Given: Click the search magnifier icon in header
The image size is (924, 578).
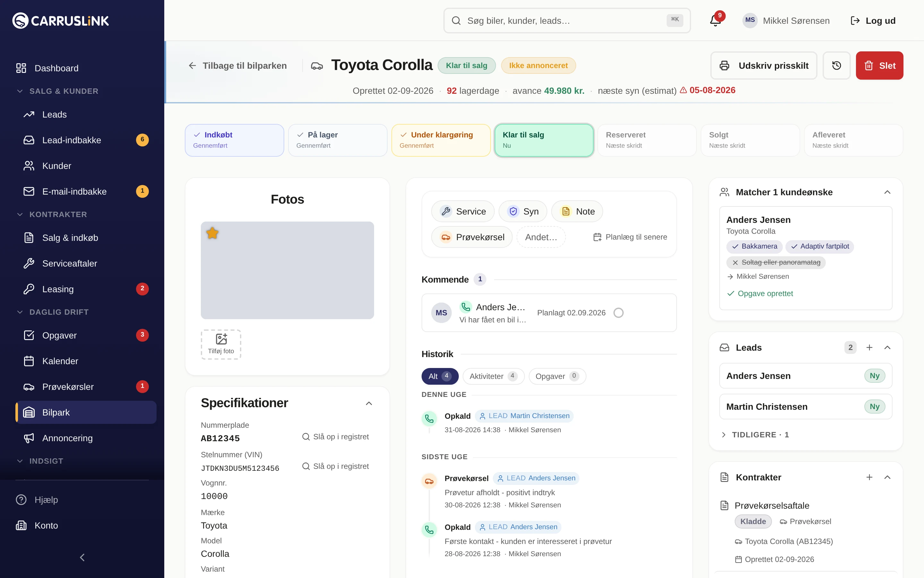Looking at the screenshot, I should click(456, 21).
